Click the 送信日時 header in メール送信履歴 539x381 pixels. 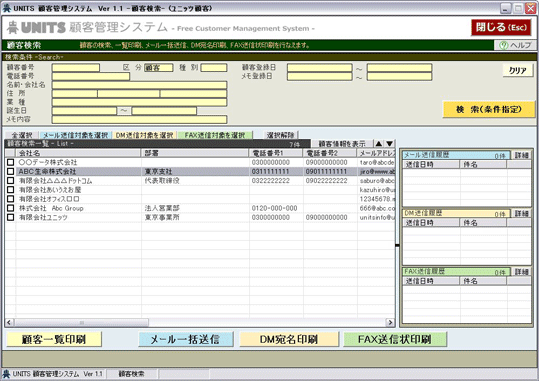pyautogui.click(x=431, y=164)
